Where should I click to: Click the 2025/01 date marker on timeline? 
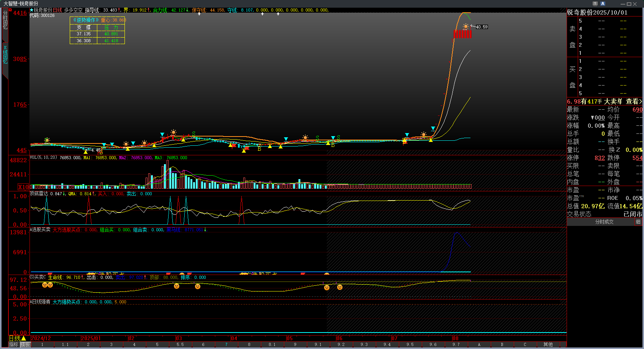pos(91,338)
